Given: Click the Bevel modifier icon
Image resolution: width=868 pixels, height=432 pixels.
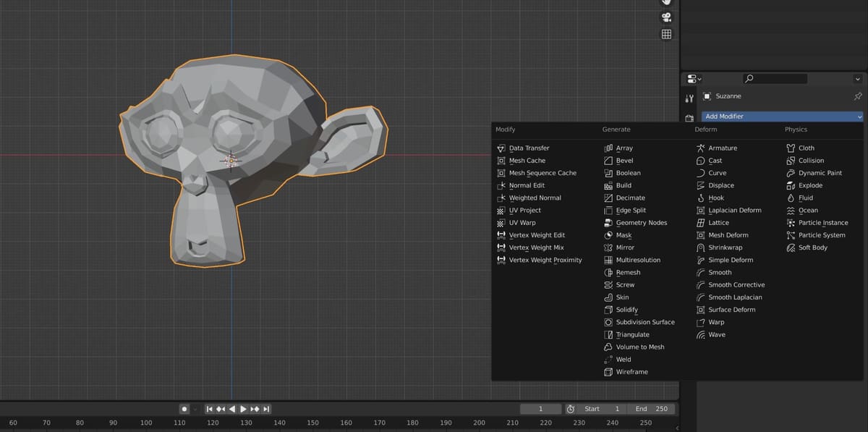Looking at the screenshot, I should click(x=608, y=161).
